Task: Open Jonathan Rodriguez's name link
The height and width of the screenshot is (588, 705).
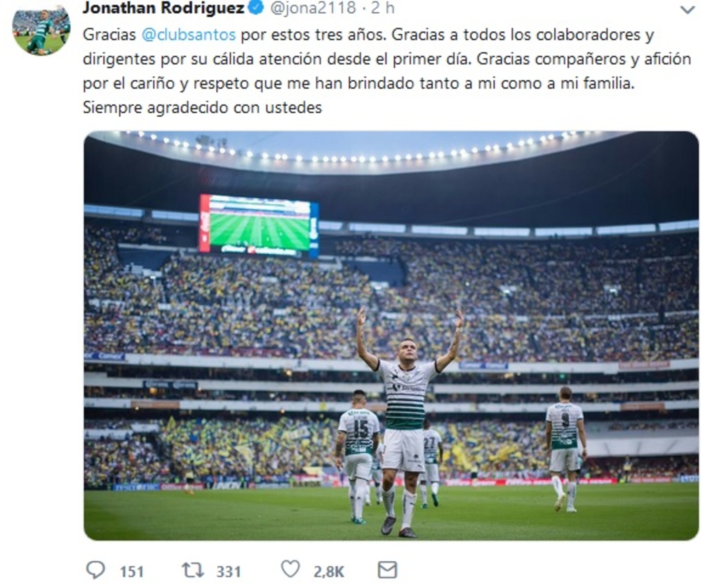Action: tap(163, 8)
